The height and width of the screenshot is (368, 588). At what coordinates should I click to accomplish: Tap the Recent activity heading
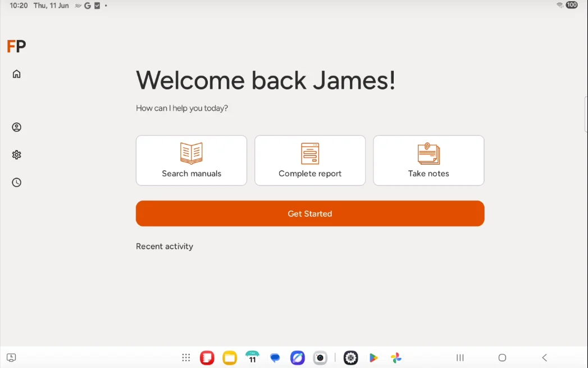pyautogui.click(x=165, y=247)
